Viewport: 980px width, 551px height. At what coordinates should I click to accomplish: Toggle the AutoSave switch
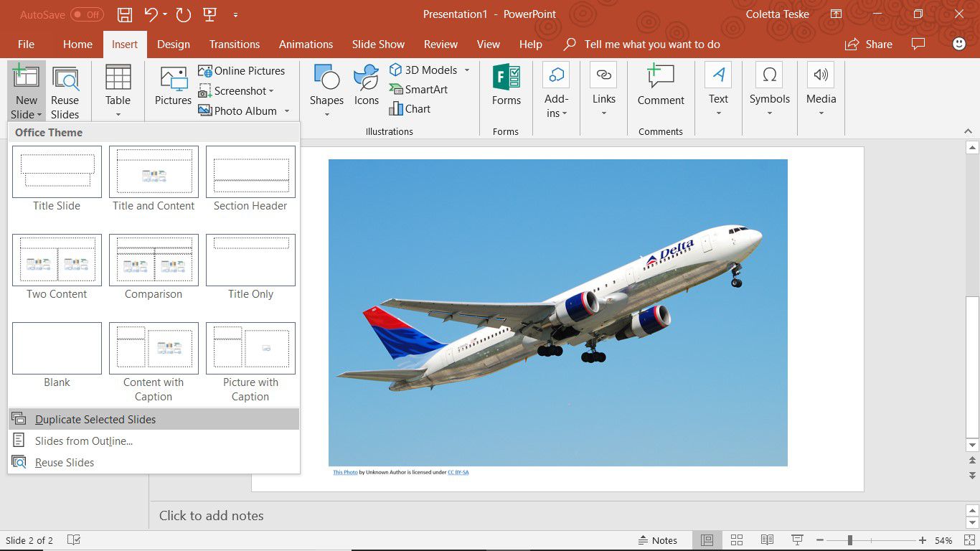coord(87,14)
